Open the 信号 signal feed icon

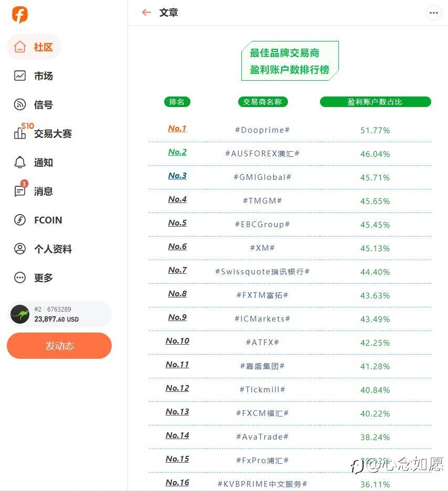(x=20, y=105)
